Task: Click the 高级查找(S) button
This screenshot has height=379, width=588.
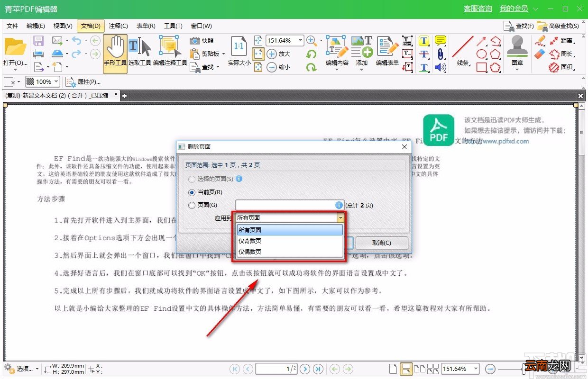Action: pyautogui.click(x=558, y=26)
